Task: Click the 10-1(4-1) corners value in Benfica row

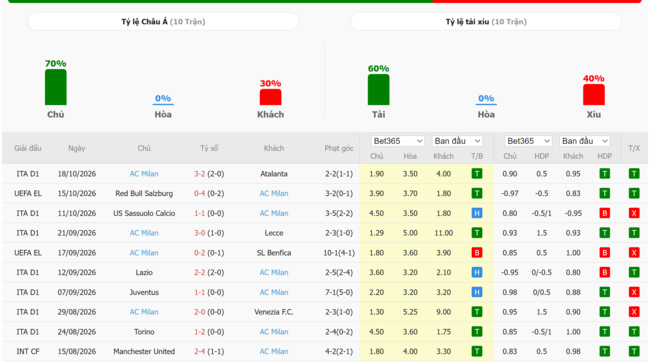Action: click(x=339, y=252)
